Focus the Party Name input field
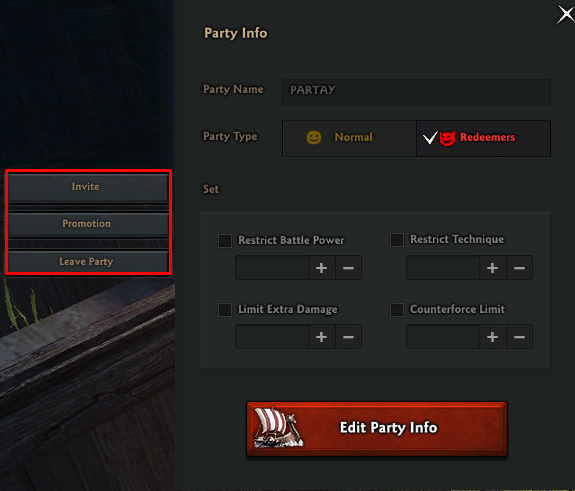 [x=416, y=92]
